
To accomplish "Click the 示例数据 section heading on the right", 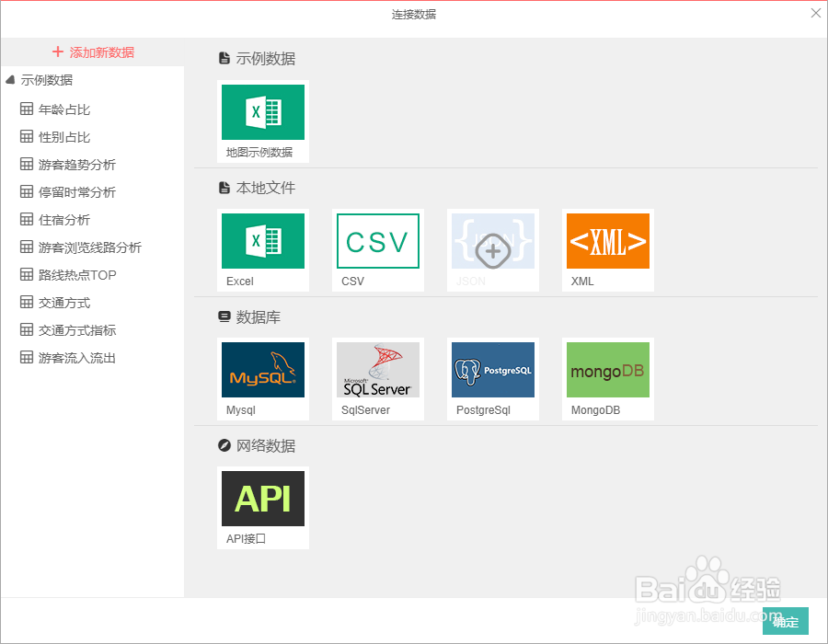I will pos(257,59).
